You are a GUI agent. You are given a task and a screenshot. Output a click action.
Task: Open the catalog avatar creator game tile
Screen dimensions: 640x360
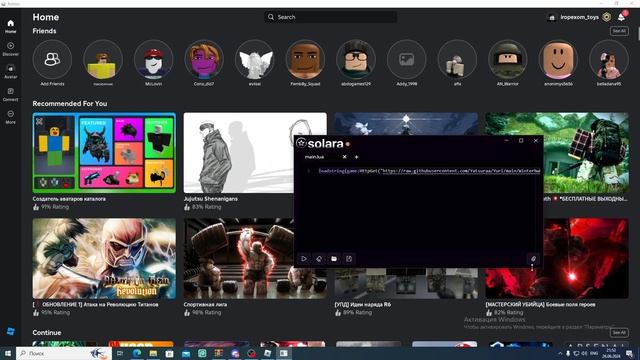104,153
